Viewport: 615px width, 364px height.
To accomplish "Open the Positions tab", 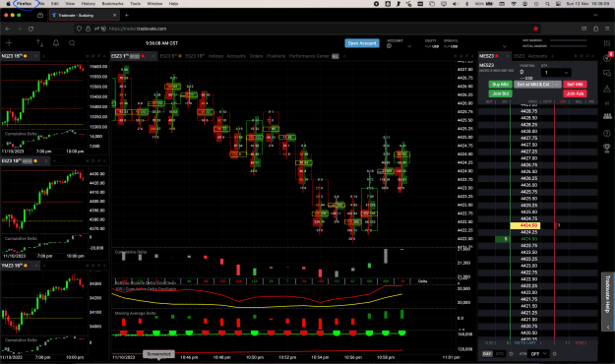I will [x=276, y=56].
